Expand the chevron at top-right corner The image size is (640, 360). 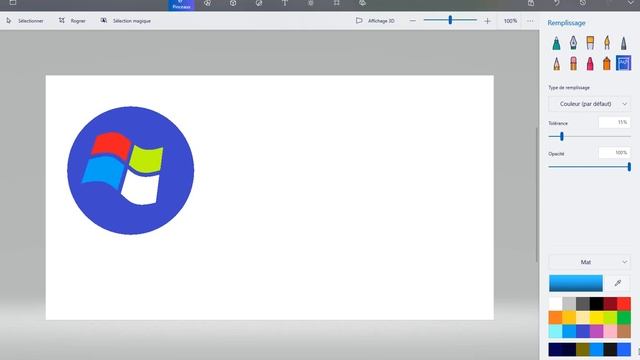(x=631, y=3)
